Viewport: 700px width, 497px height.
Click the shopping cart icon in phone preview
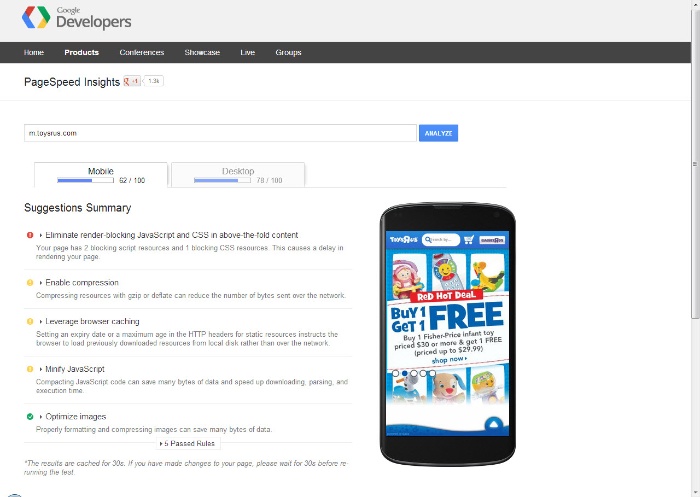pos(469,240)
